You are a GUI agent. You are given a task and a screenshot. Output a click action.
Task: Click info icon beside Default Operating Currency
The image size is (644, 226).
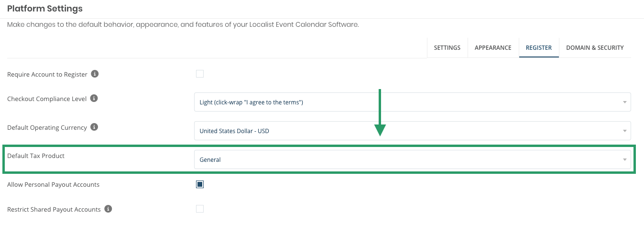pos(94,127)
